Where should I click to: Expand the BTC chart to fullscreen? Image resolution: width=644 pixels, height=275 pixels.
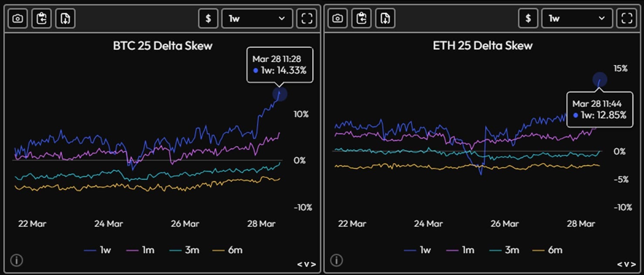click(307, 19)
